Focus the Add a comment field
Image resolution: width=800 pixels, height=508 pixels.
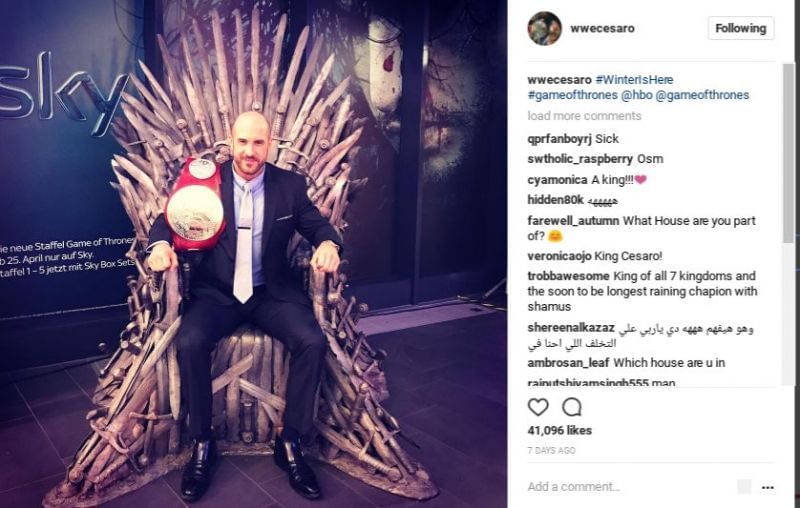[x=630, y=487]
